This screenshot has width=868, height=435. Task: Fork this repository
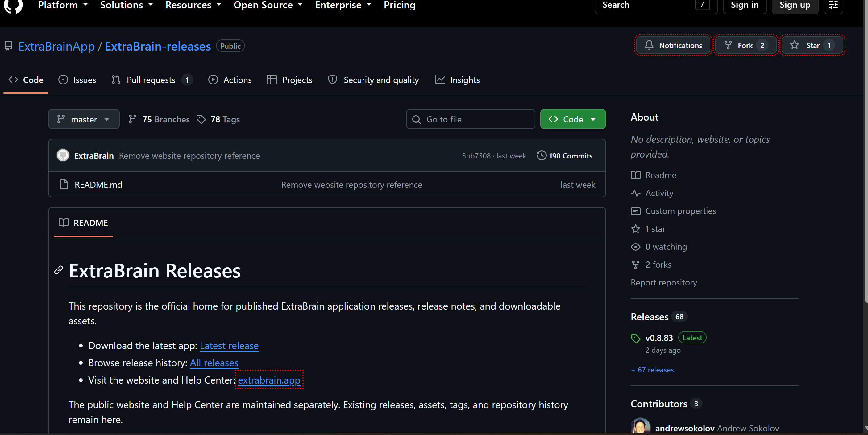coord(745,45)
